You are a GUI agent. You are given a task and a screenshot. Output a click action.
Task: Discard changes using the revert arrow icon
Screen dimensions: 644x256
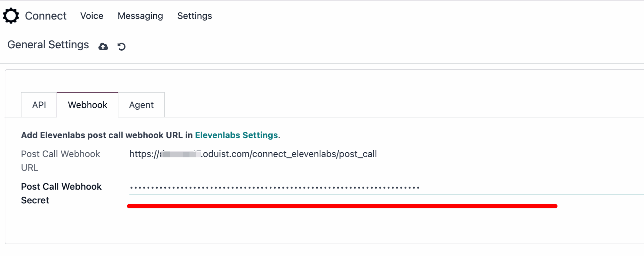(x=121, y=46)
